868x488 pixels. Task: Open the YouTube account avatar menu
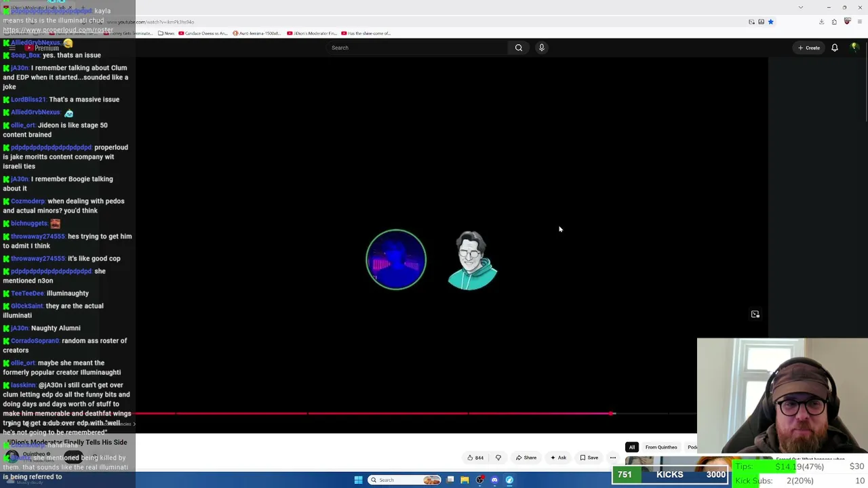click(x=854, y=47)
